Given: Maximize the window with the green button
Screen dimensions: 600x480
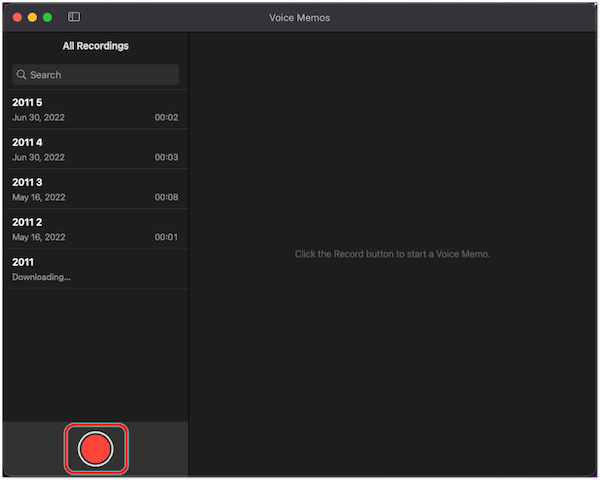Looking at the screenshot, I should (x=47, y=17).
